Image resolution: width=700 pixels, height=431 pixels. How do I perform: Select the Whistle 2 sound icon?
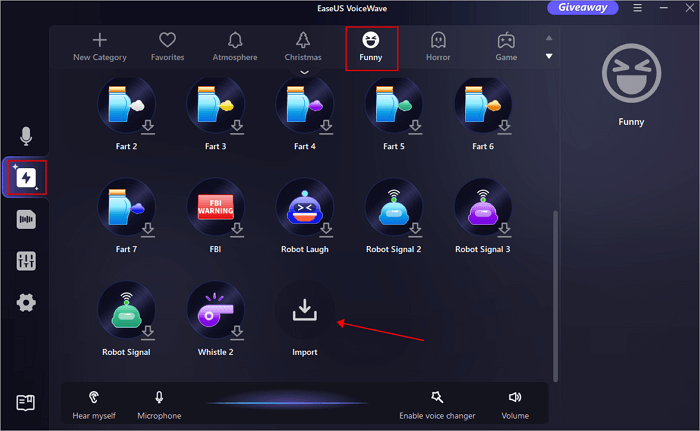click(x=215, y=310)
